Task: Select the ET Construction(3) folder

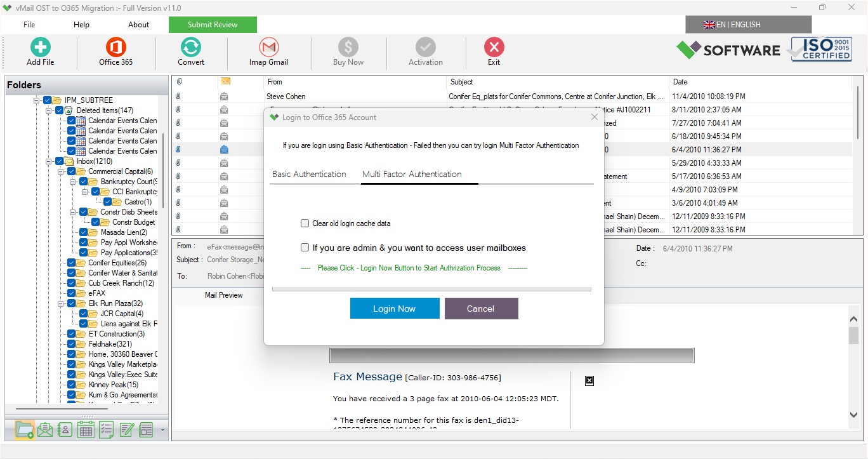Action: tap(117, 334)
